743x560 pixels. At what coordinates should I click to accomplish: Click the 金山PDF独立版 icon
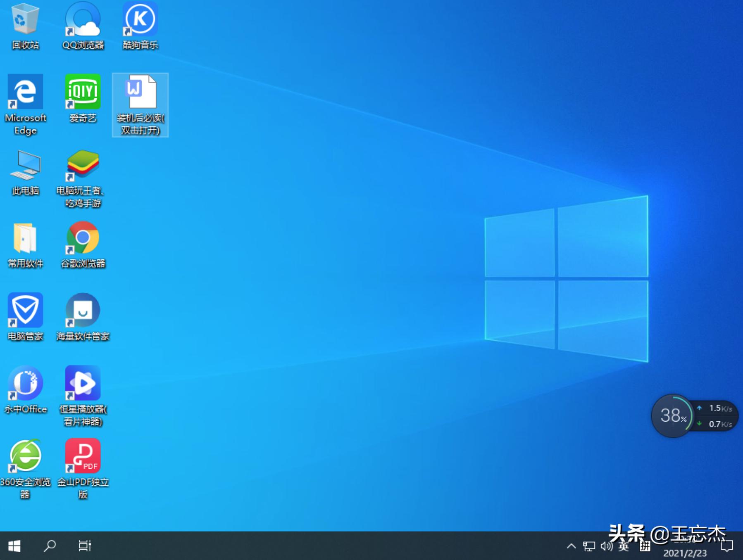[83, 456]
